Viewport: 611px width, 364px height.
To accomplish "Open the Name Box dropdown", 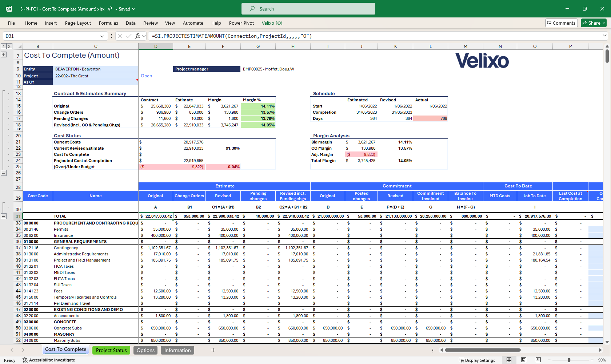I will click(x=102, y=36).
